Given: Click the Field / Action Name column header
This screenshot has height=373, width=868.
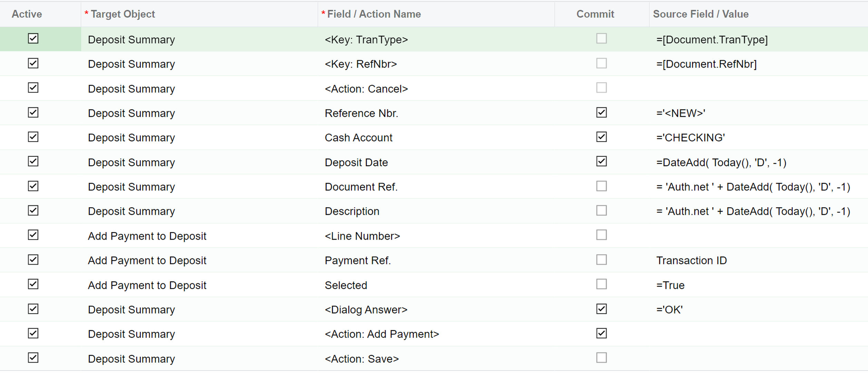Looking at the screenshot, I should [374, 14].
